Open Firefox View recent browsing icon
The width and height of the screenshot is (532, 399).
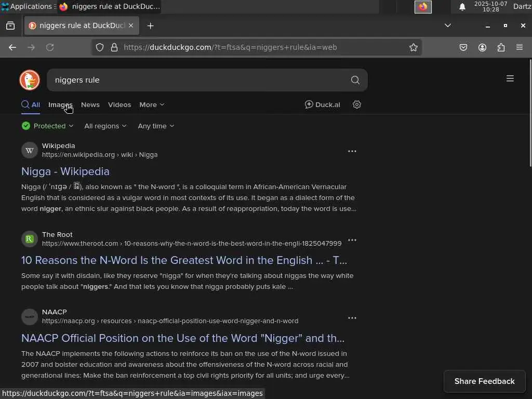[x=10, y=26]
